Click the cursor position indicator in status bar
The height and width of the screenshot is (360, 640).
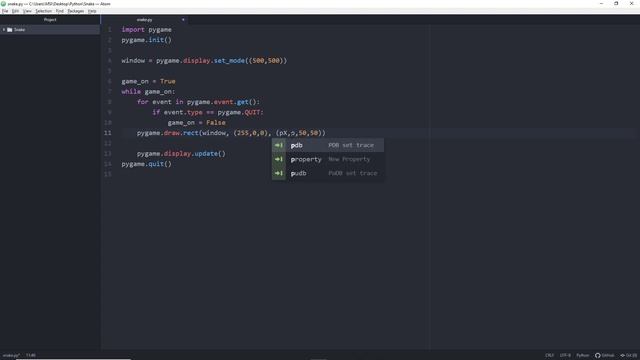click(31, 356)
